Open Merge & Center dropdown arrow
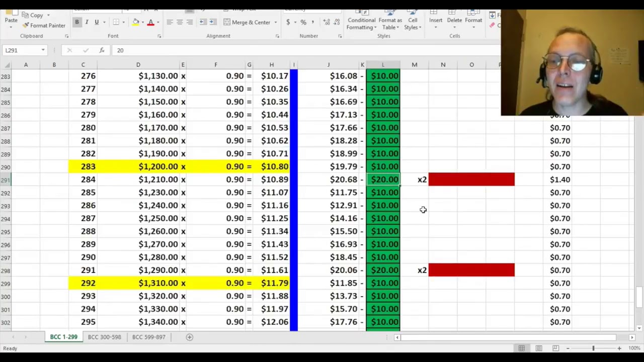 (275, 22)
